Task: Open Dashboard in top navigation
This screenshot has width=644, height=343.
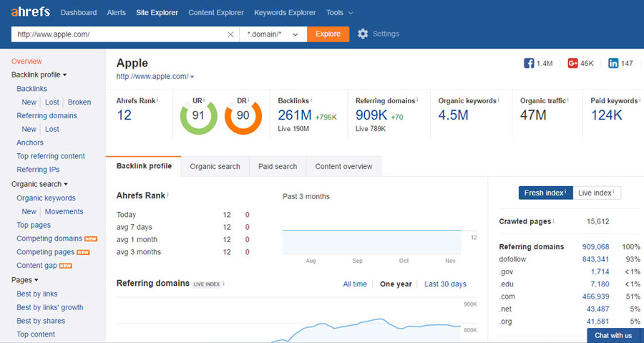Action: (x=79, y=12)
